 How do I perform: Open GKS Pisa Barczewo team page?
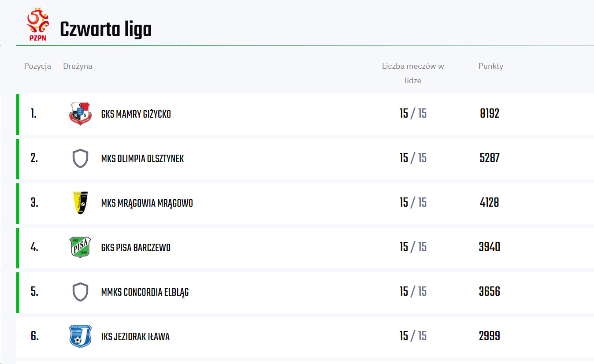click(x=136, y=248)
